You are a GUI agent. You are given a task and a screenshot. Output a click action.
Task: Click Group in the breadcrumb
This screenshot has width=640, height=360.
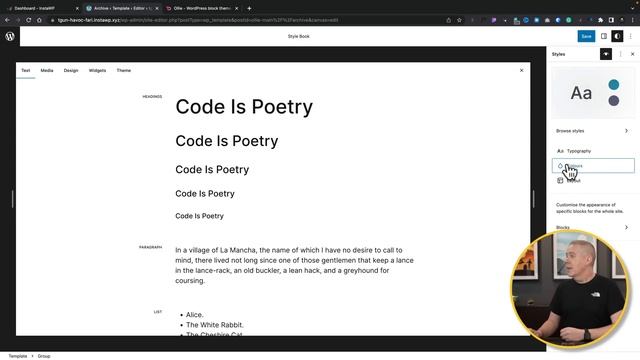tap(44, 356)
